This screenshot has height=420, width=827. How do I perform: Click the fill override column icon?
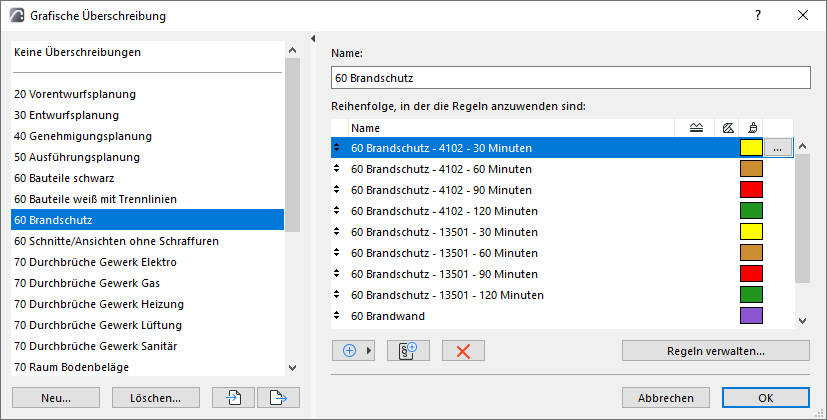click(x=728, y=128)
